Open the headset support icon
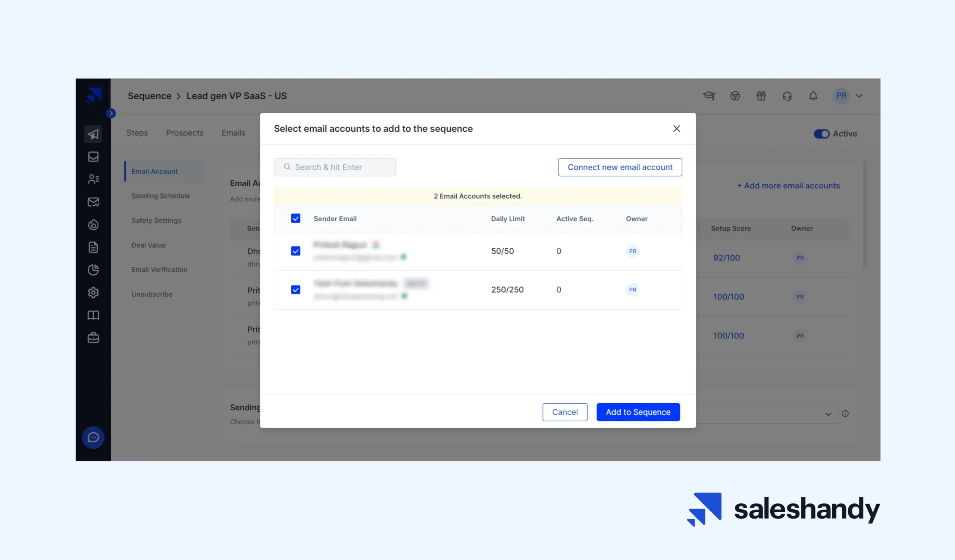The width and height of the screenshot is (955, 560). pyautogui.click(x=787, y=96)
